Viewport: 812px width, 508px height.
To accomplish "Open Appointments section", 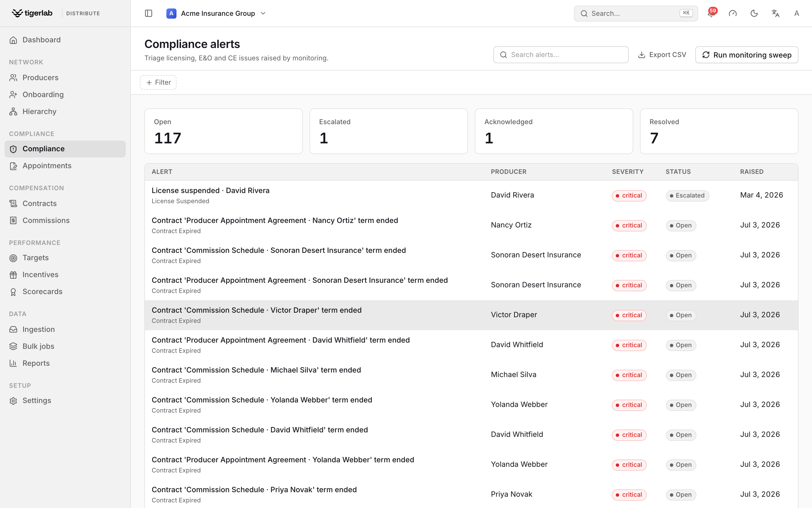I will pos(65,166).
